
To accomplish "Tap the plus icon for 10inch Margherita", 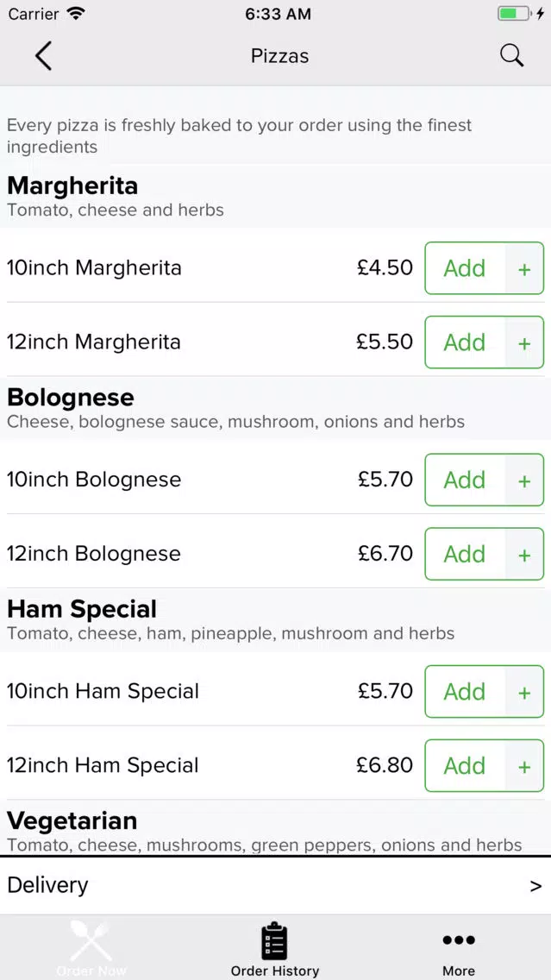I will tap(524, 268).
